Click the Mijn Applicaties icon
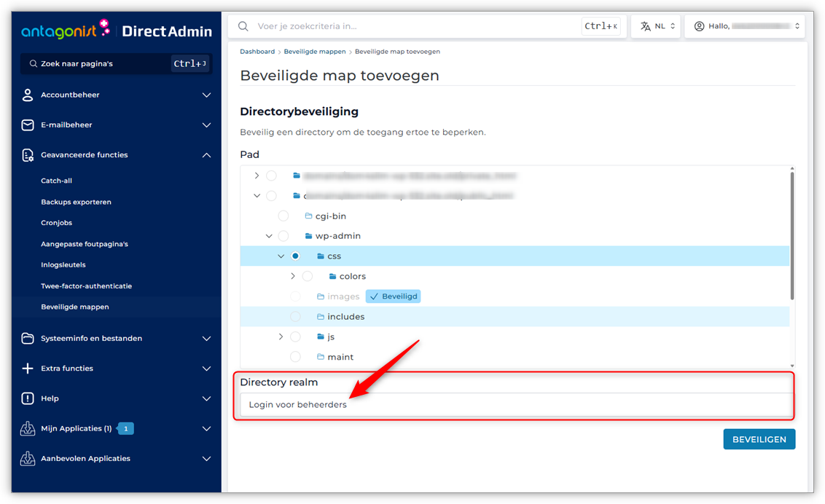This screenshot has height=504, width=825. 28,429
